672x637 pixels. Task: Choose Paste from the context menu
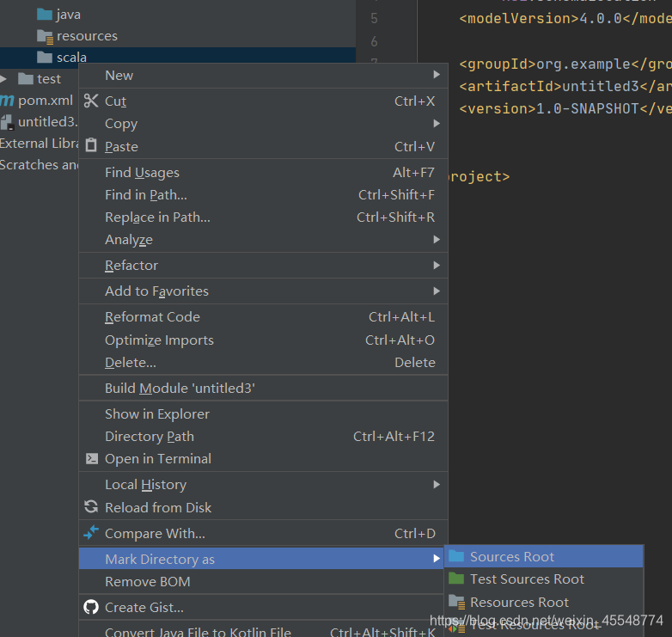tap(263, 147)
